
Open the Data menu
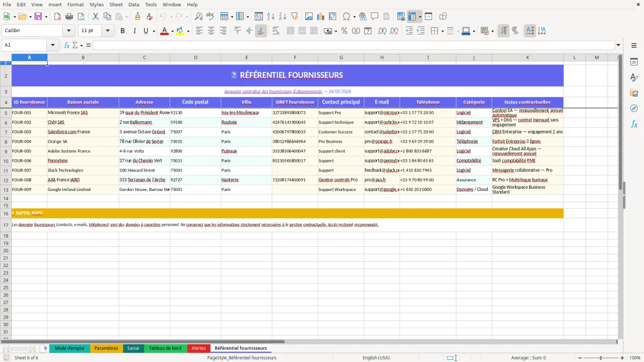[134, 4]
